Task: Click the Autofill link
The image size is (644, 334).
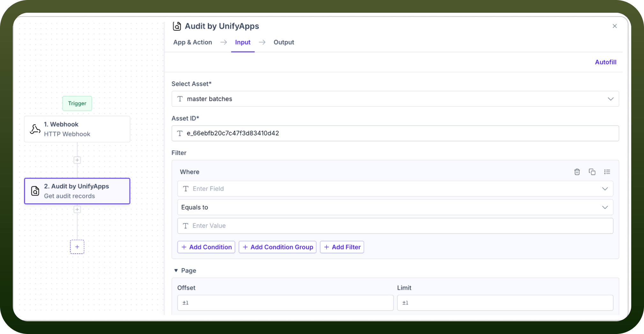Action: [605, 62]
